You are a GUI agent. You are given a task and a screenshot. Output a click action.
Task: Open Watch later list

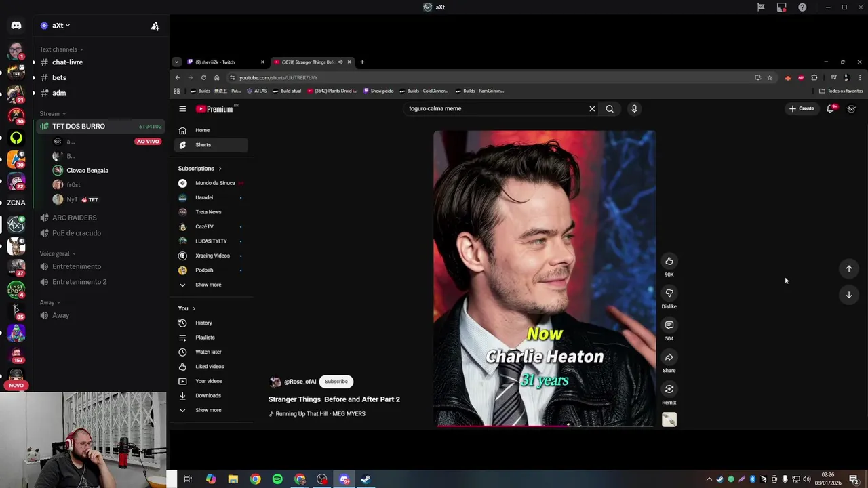(210, 352)
